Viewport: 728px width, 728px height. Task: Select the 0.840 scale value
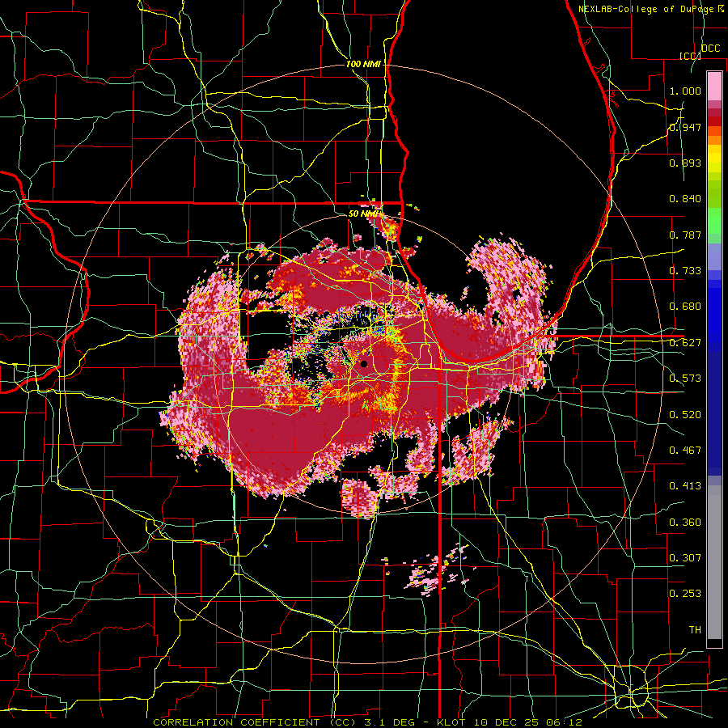[685, 199]
